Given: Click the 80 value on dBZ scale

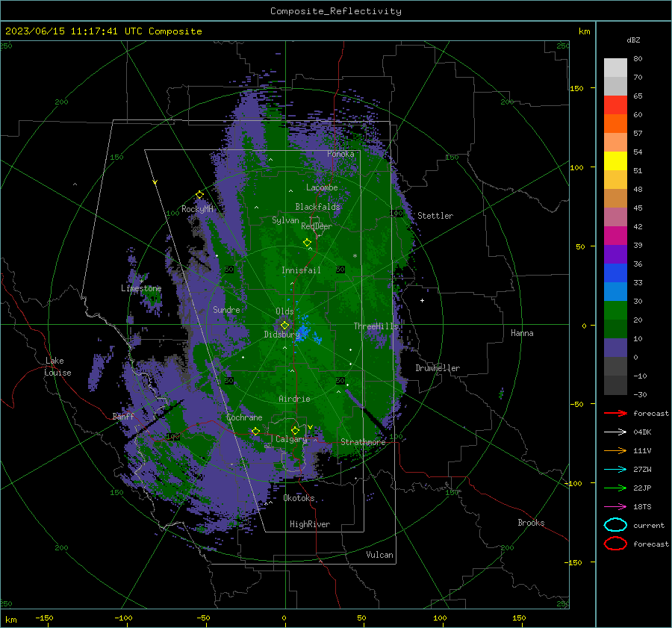Looking at the screenshot, I should click(638, 59).
